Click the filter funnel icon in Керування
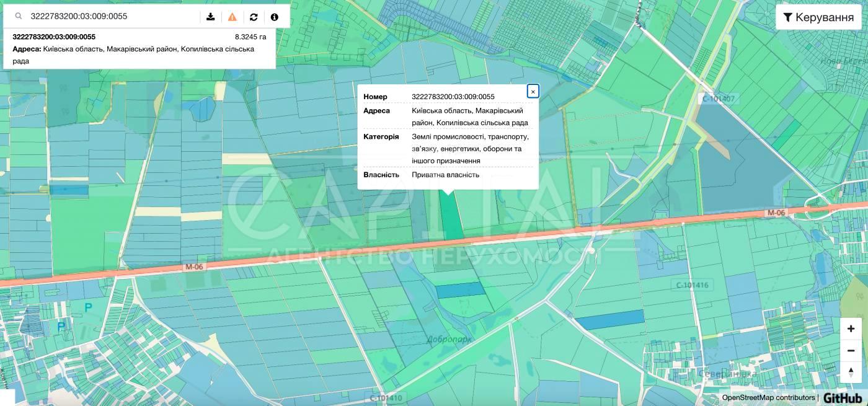Screen dimensions: 868x406 (787, 17)
